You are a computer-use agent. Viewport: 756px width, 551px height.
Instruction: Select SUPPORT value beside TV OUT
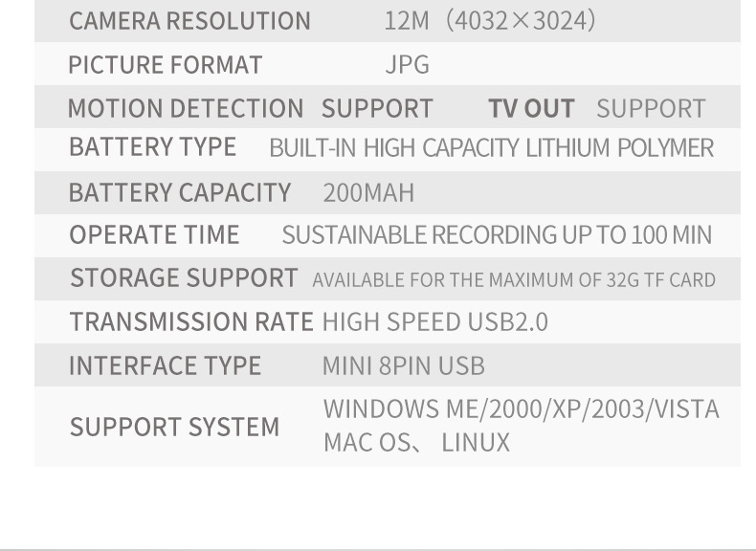point(651,109)
